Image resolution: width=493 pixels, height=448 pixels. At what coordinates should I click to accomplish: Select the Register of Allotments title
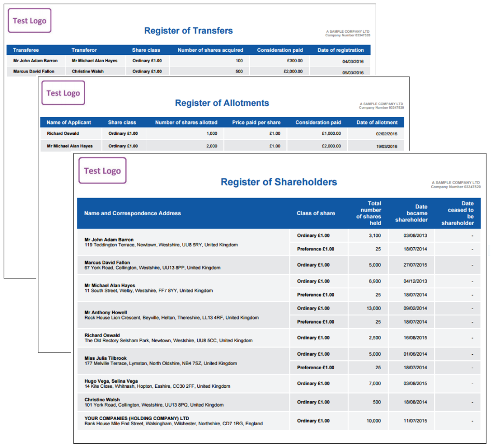[x=222, y=103]
